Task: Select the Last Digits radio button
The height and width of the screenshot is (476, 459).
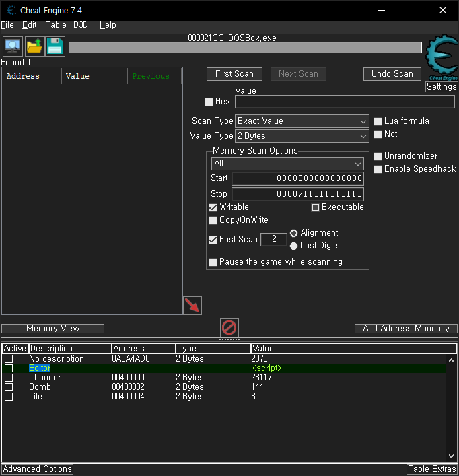Action: 293,246
